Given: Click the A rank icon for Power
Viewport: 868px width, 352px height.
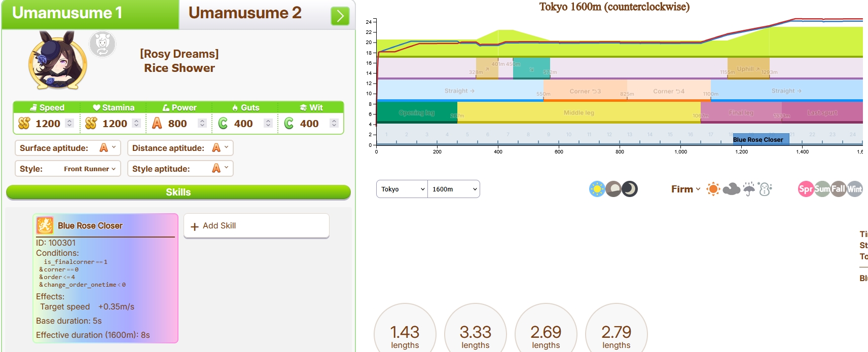Looking at the screenshot, I should point(157,123).
